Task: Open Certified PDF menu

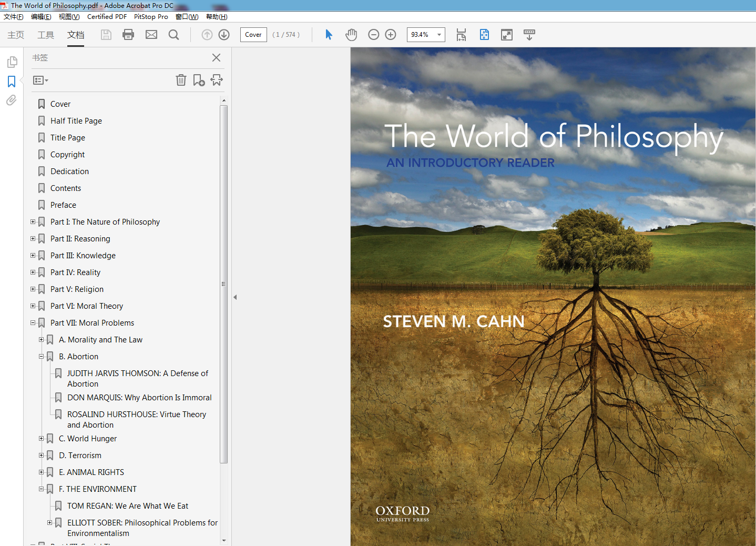Action: tap(107, 17)
